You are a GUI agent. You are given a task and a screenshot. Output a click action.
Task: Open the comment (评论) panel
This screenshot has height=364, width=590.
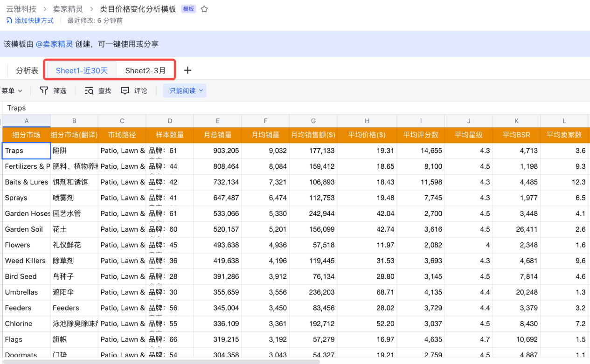click(134, 91)
